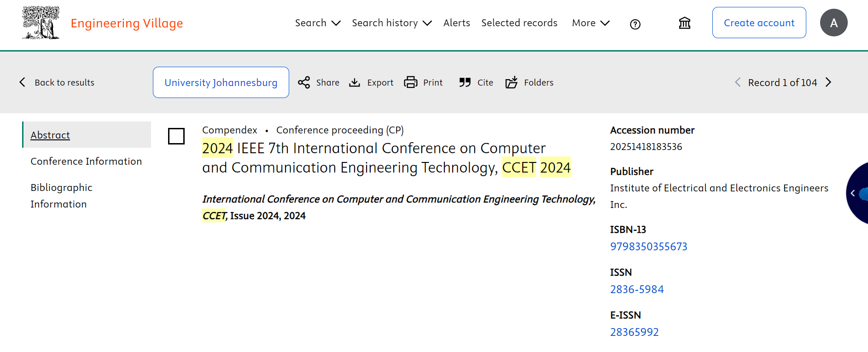The height and width of the screenshot is (352, 868).
Task: Expand the side panel handle on right edge
Action: [x=857, y=193]
